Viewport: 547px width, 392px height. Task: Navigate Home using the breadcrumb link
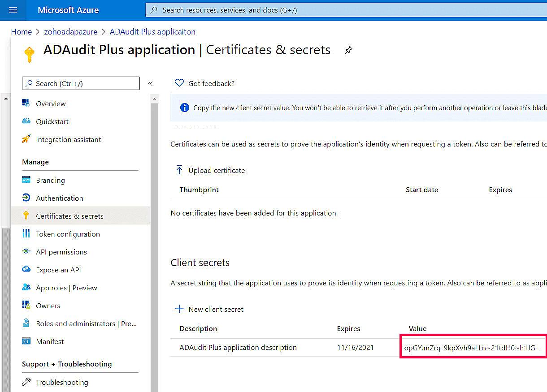point(21,31)
